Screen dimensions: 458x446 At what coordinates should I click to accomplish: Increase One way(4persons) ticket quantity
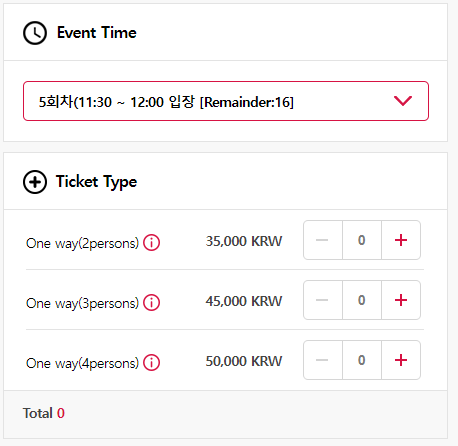click(x=401, y=360)
